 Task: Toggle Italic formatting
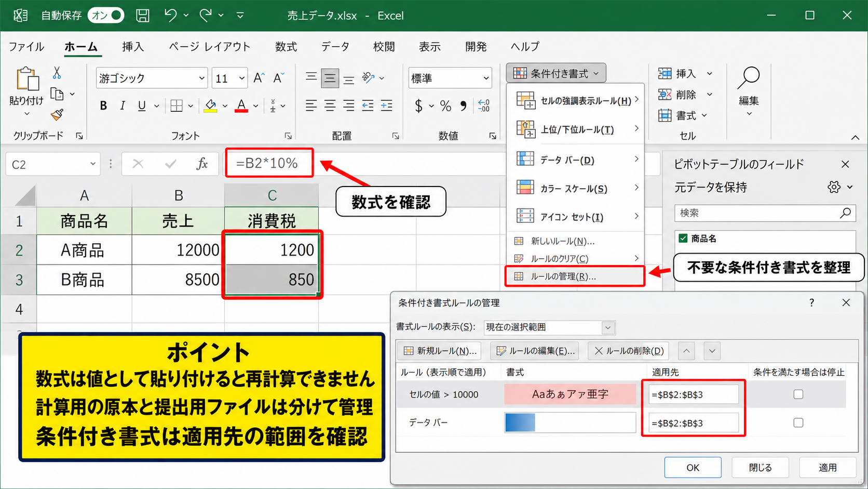point(123,106)
